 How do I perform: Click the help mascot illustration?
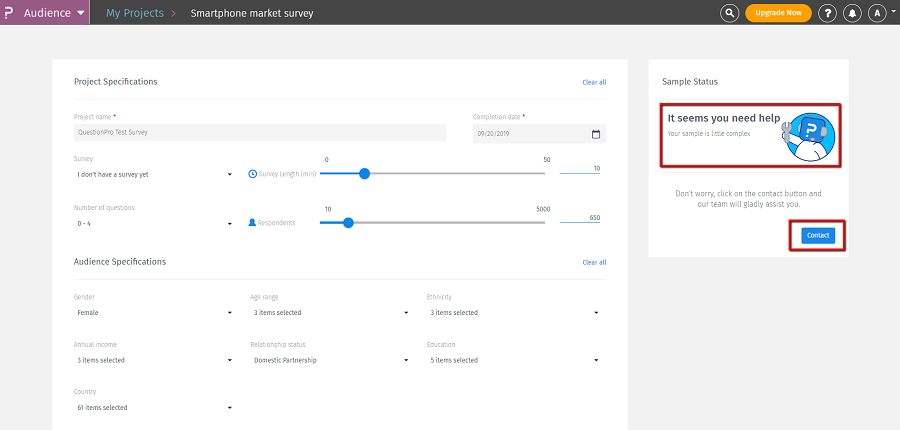808,136
